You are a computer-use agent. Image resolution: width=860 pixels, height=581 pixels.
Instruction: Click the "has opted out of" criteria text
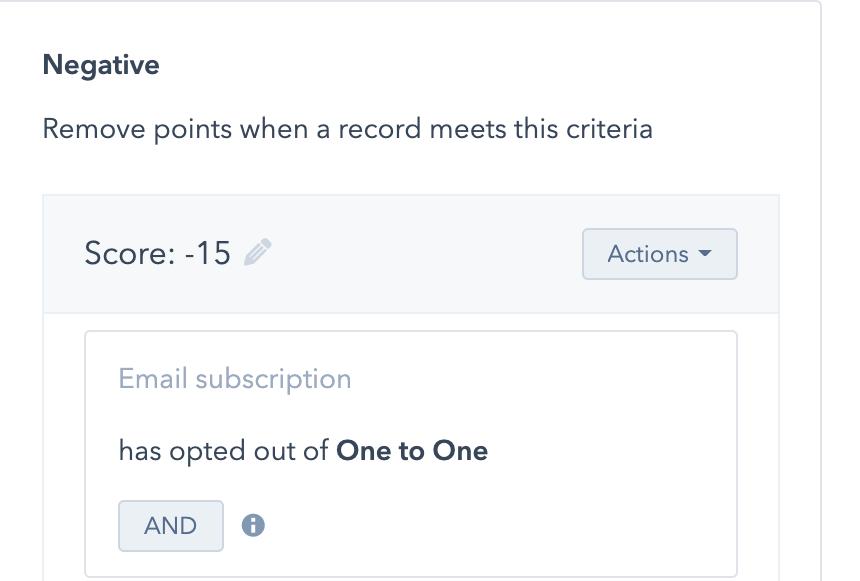pyautogui.click(x=223, y=451)
